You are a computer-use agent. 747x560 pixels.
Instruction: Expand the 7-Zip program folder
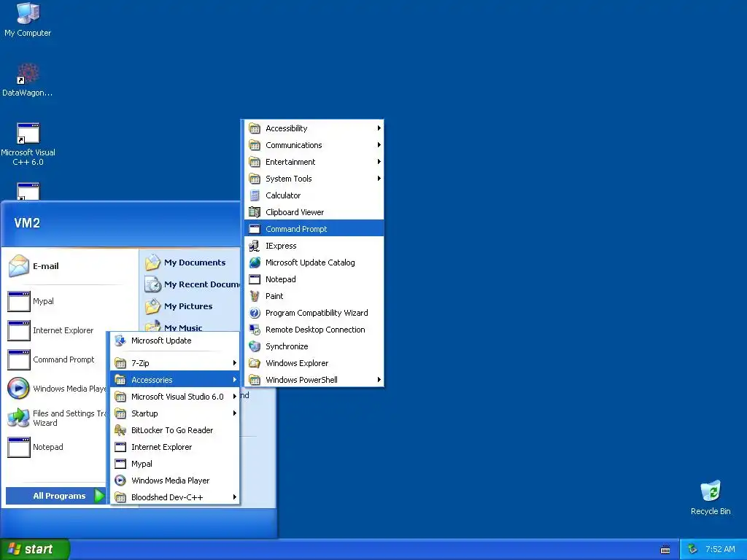coord(175,363)
